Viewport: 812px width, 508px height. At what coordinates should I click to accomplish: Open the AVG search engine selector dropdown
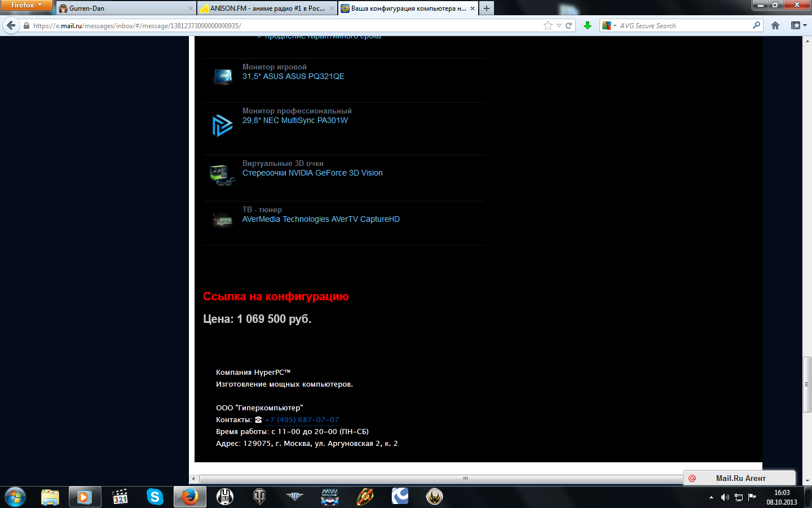click(x=610, y=25)
